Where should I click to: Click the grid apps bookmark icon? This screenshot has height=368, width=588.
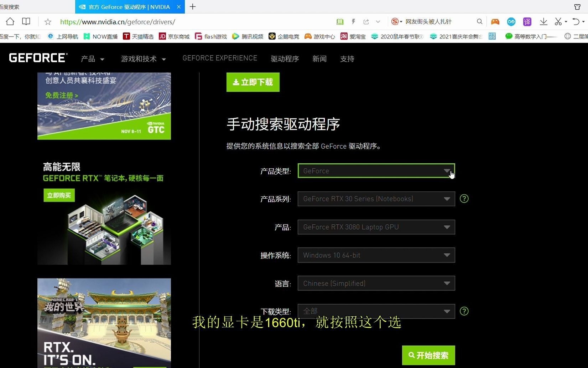(492, 36)
